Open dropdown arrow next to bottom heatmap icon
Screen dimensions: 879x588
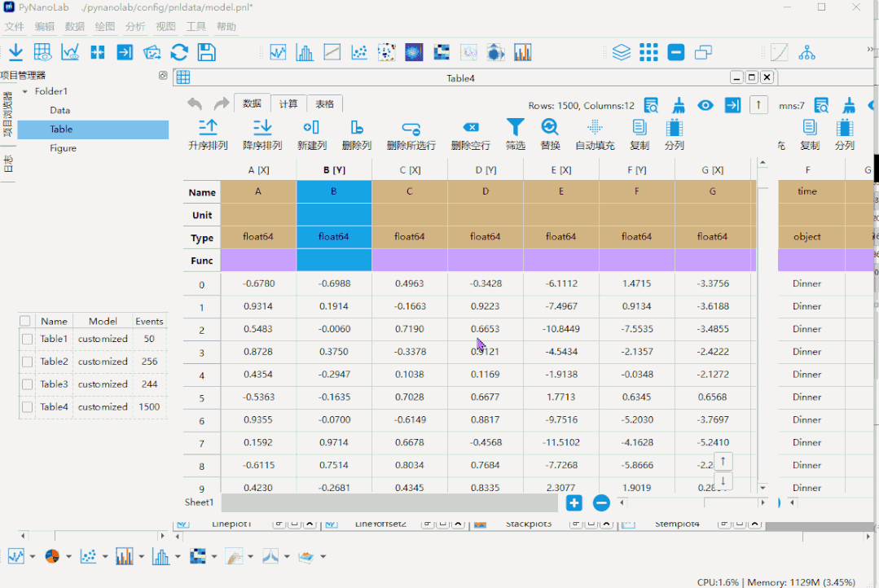click(x=214, y=556)
